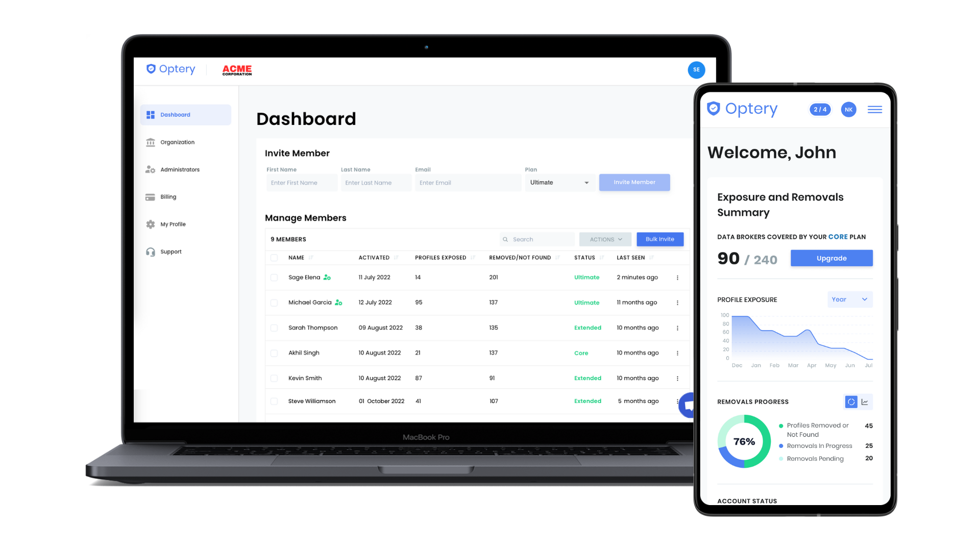This screenshot has height=551, width=980.
Task: Click the Dashboard grid icon in sidebar
Action: (x=150, y=114)
